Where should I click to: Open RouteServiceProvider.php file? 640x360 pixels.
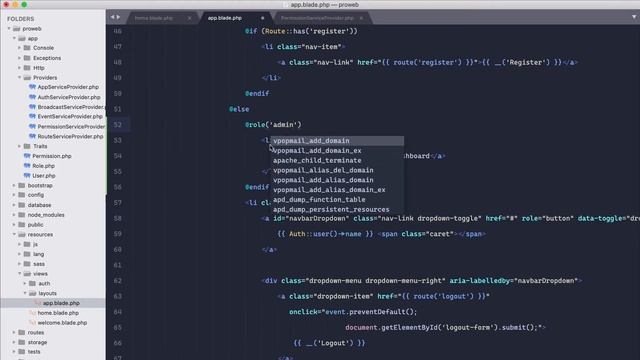70,136
